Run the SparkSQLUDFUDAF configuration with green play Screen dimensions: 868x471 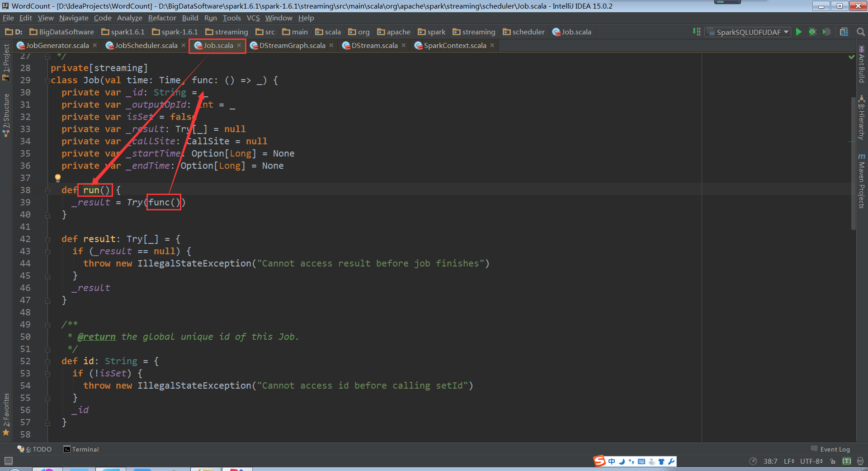point(799,32)
